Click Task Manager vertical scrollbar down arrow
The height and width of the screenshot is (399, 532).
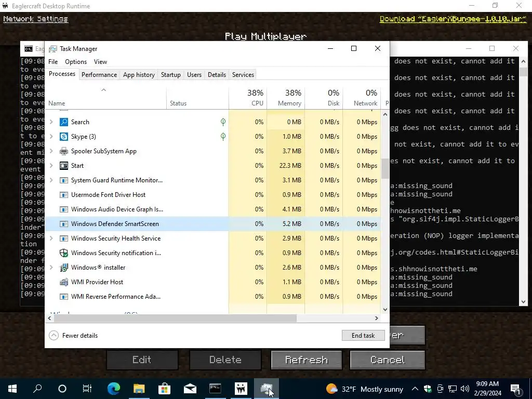(x=385, y=310)
